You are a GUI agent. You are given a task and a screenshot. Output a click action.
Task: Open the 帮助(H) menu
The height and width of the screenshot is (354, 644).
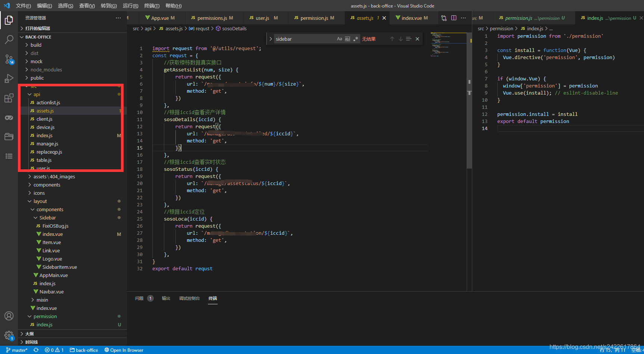pyautogui.click(x=173, y=6)
